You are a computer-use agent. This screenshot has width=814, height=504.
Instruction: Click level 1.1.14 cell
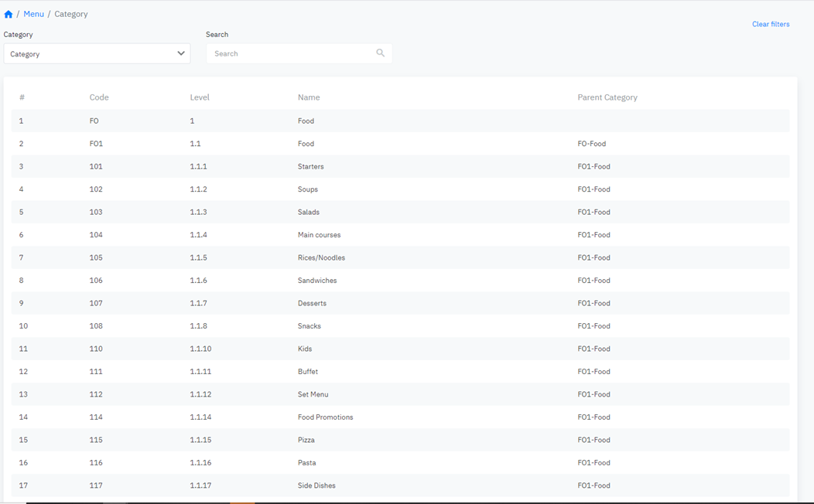(x=200, y=417)
